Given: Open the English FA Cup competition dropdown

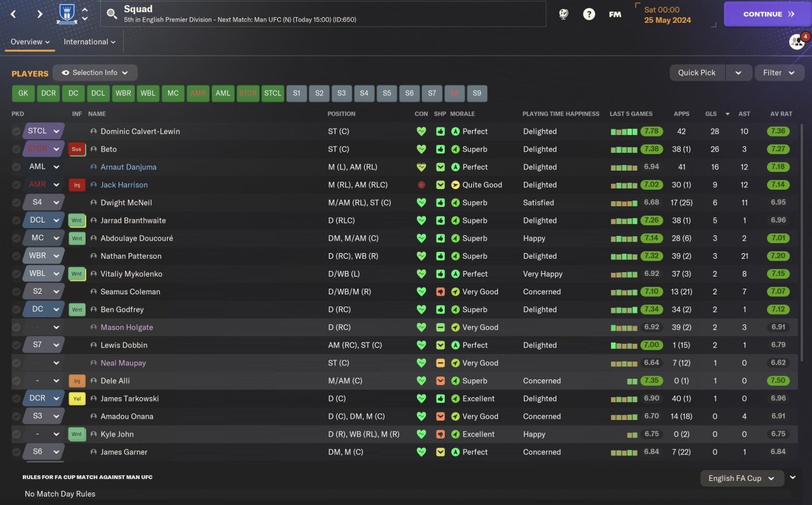Looking at the screenshot, I should [742, 478].
